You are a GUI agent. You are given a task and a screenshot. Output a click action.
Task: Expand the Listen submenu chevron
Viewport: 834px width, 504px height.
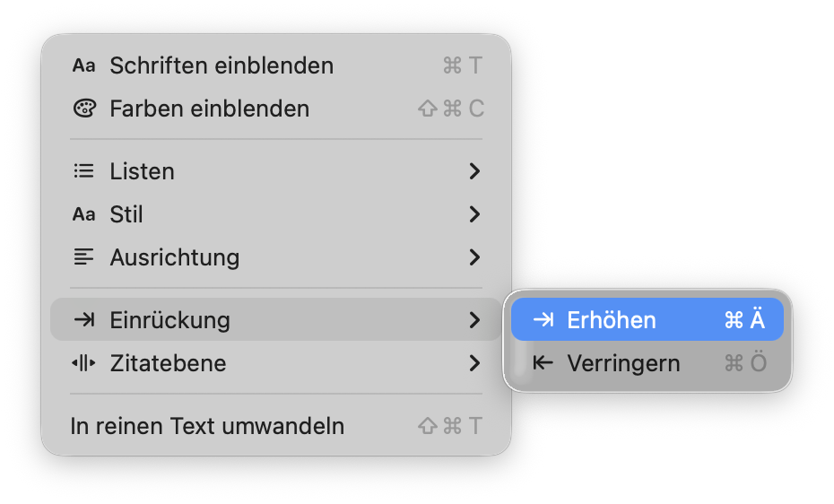point(474,171)
